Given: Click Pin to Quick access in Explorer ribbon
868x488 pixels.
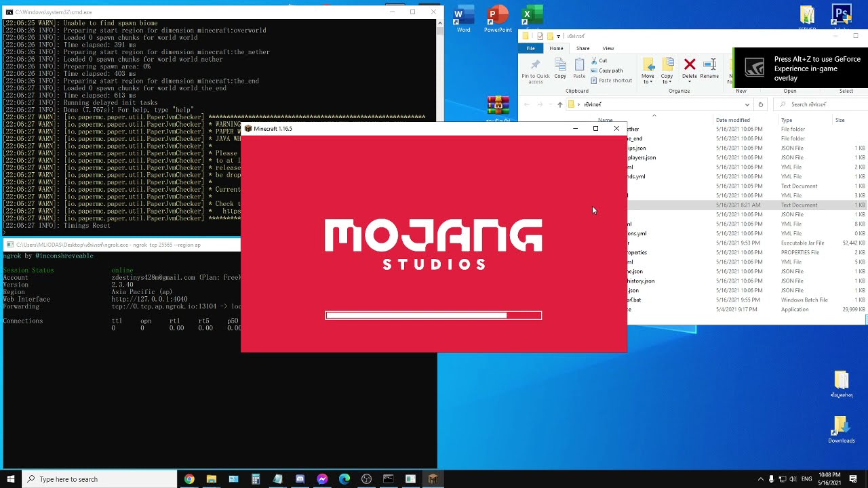Looking at the screenshot, I should (x=536, y=70).
